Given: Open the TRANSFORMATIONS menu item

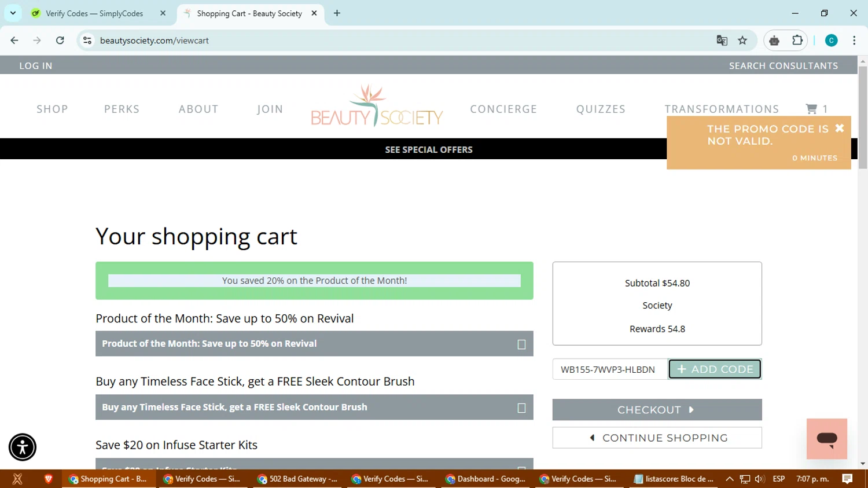Looking at the screenshot, I should [722, 109].
